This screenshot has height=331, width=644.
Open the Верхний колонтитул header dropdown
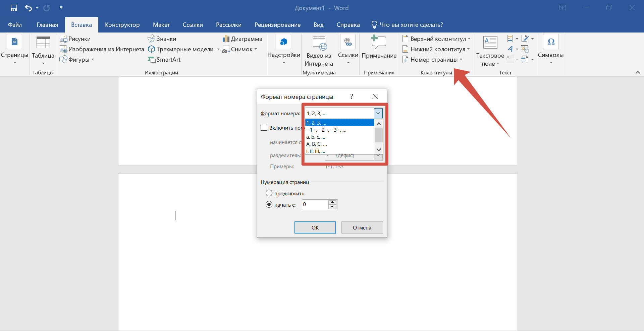point(436,39)
